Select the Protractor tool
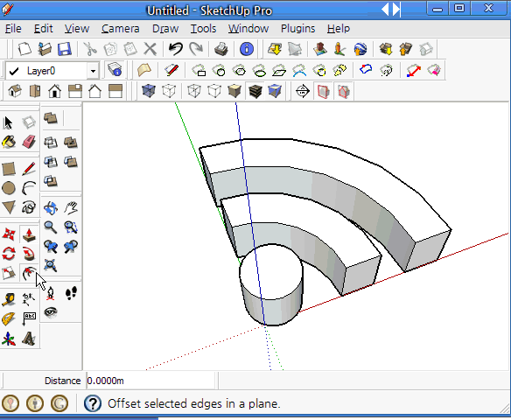Screen dimensions: 511x420 click(9, 319)
